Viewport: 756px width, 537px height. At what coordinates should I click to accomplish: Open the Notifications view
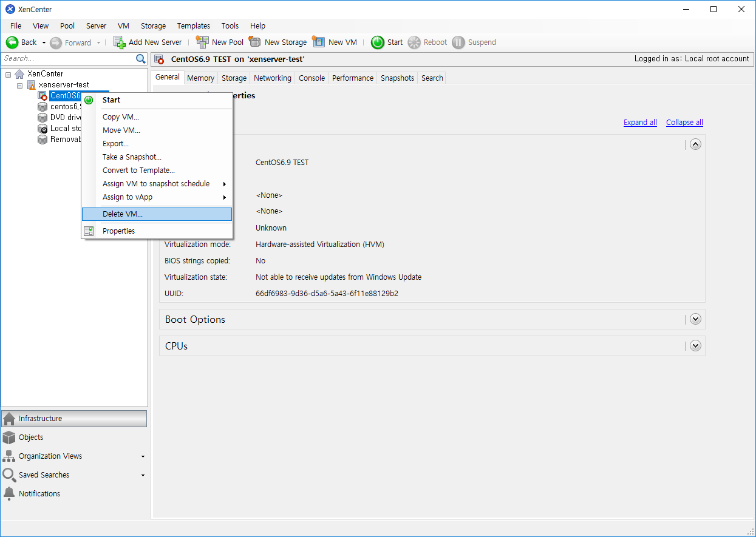[x=74, y=494]
